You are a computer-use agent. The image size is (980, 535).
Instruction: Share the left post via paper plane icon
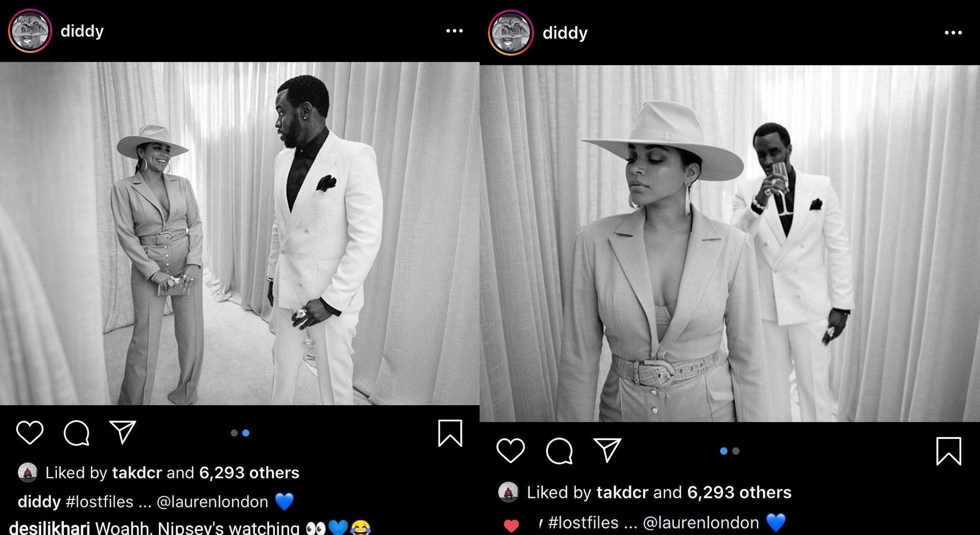click(123, 432)
